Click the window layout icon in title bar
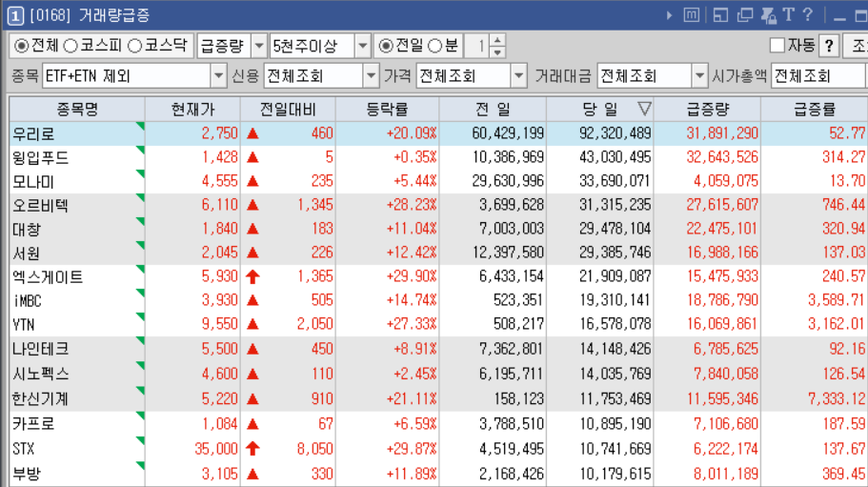This screenshot has height=487, width=868. 720,15
